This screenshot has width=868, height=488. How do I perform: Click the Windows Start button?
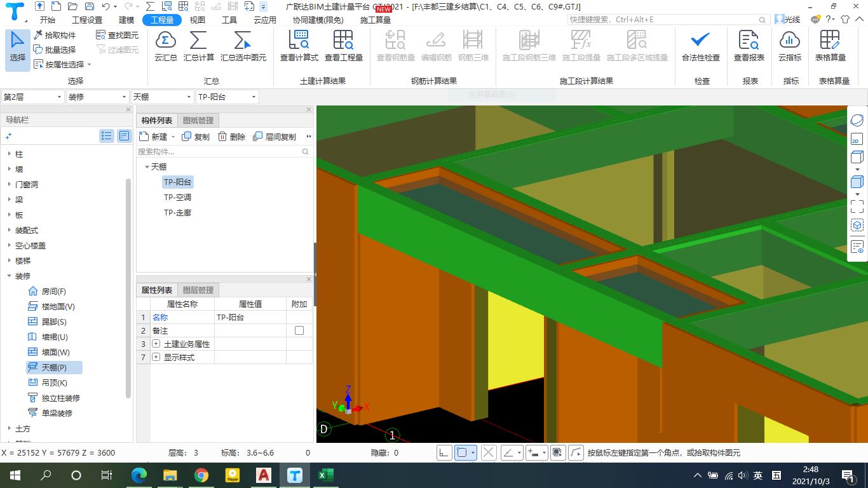point(15,475)
